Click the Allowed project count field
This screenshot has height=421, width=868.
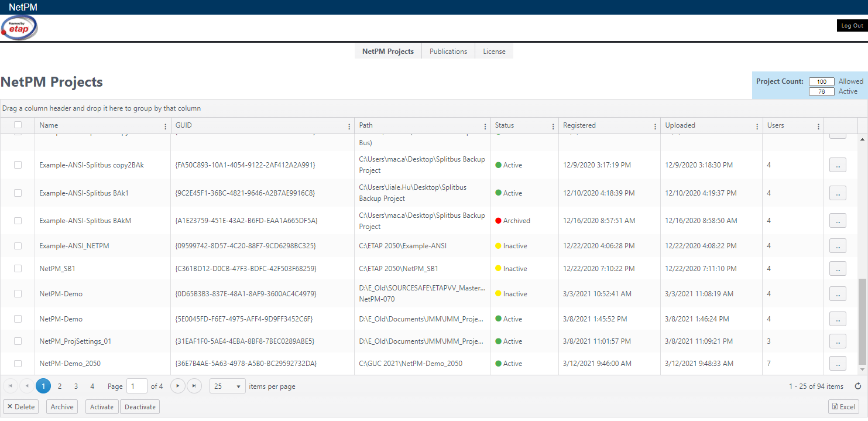(x=822, y=82)
